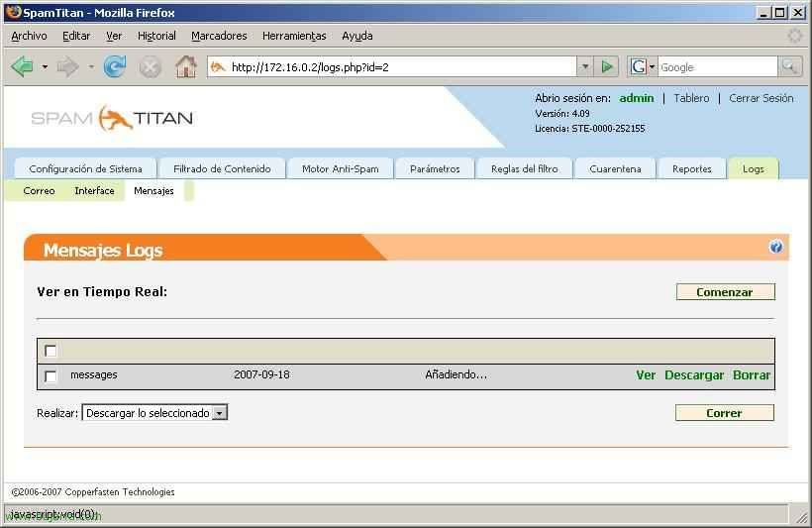The height and width of the screenshot is (528, 812).
Task: Go back with the green Back arrow
Action: (x=22, y=66)
